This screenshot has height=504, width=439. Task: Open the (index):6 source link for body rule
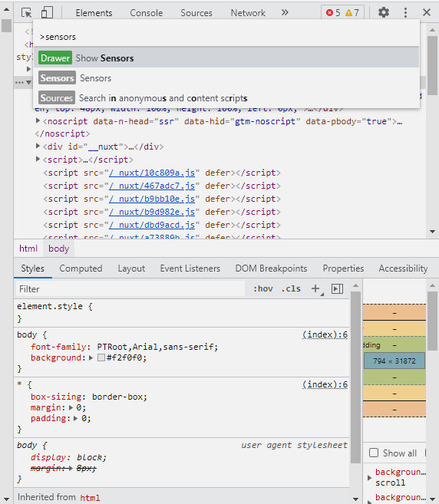325,334
